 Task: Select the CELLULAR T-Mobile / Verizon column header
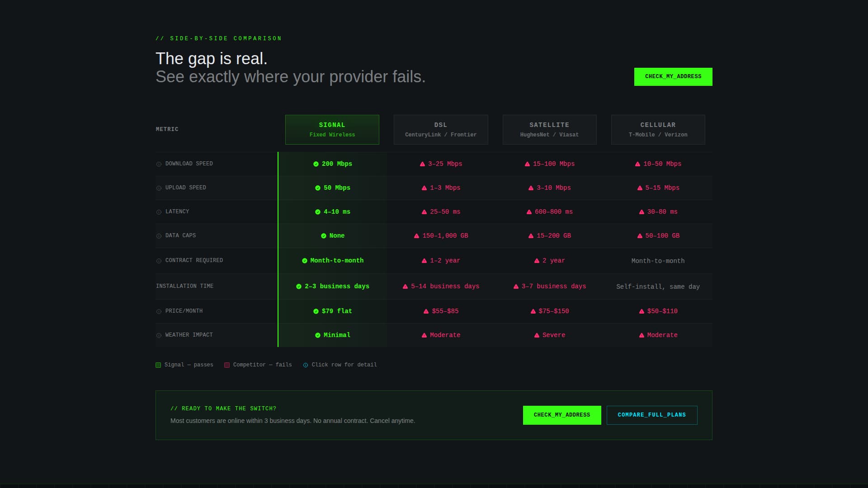[658, 130]
